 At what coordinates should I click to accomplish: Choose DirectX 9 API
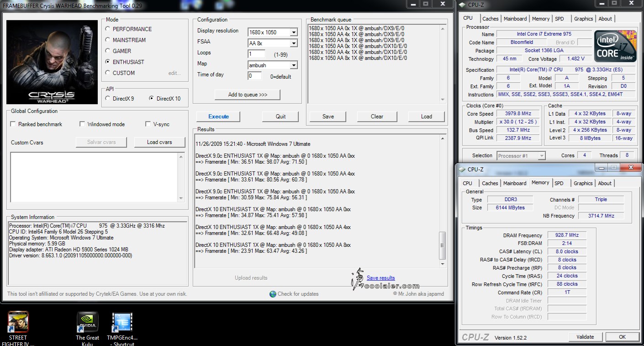[108, 98]
